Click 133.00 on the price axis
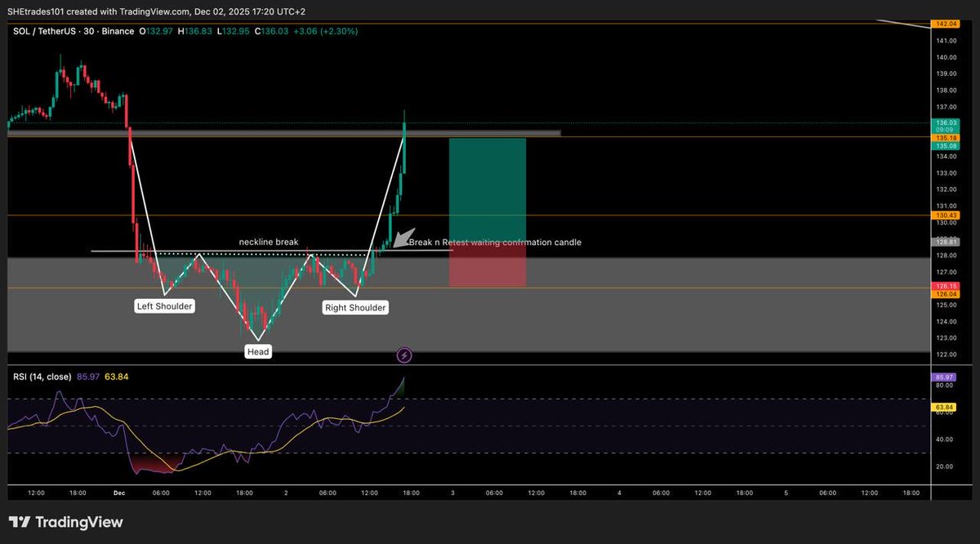 pos(947,173)
